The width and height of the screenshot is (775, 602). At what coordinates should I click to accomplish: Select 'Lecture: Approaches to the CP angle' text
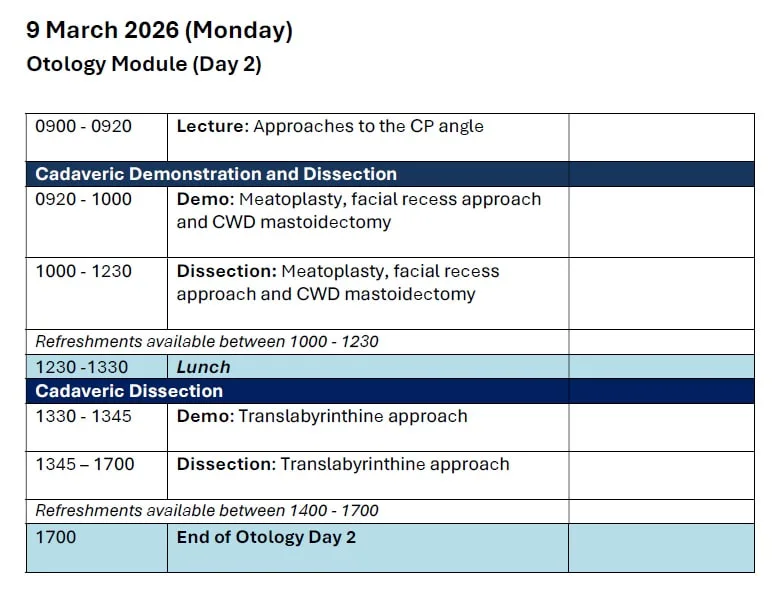tap(330, 127)
